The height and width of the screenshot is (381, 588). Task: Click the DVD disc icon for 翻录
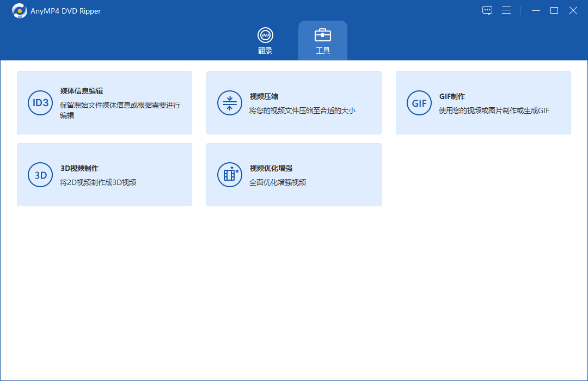click(x=265, y=35)
